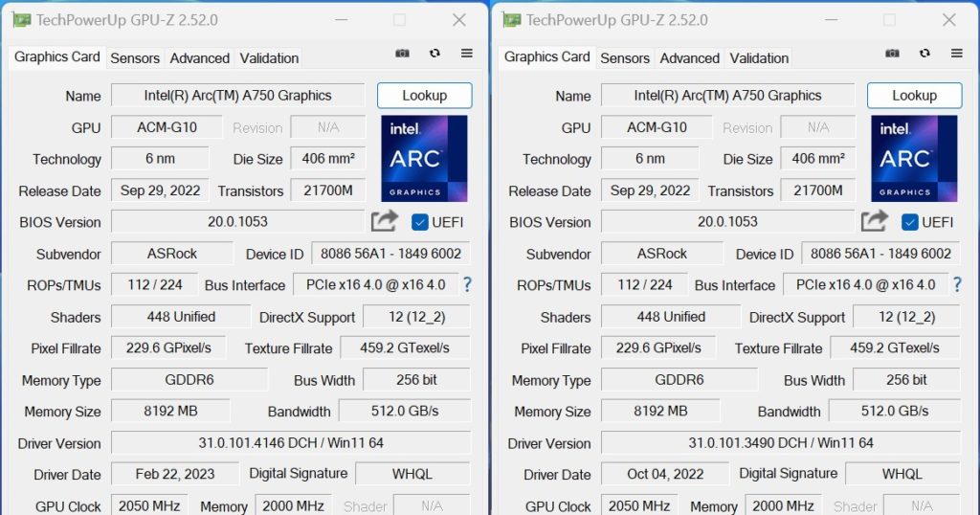The height and width of the screenshot is (515, 980).
Task: Switch to Sensors tab in left window
Action: [135, 58]
